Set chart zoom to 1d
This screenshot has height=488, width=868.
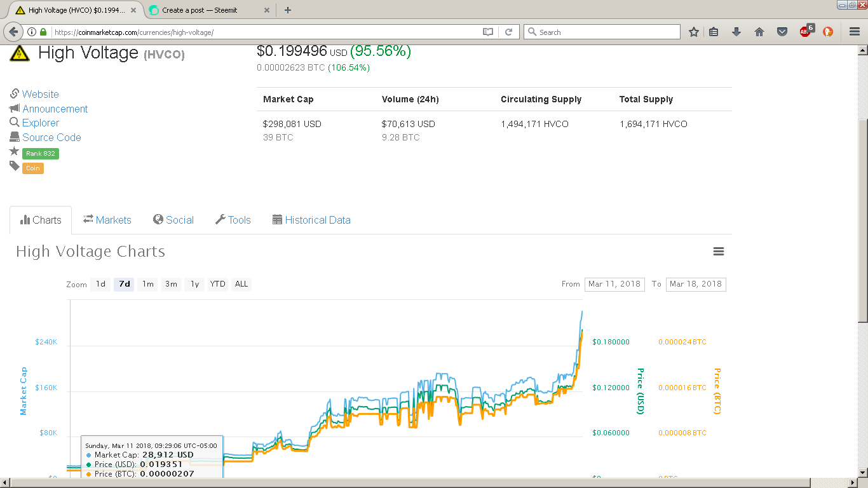click(x=101, y=284)
